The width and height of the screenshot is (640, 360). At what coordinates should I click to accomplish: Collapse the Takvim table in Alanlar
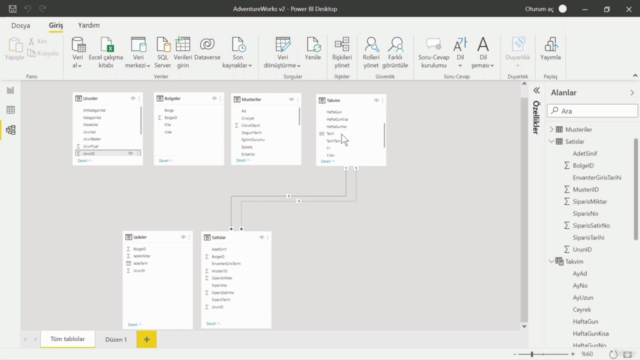click(551, 262)
